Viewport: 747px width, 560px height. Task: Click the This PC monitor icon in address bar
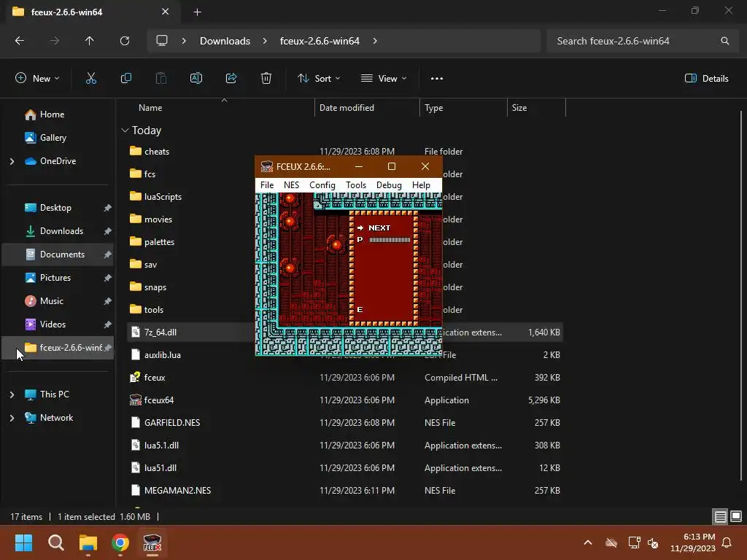coord(162,41)
